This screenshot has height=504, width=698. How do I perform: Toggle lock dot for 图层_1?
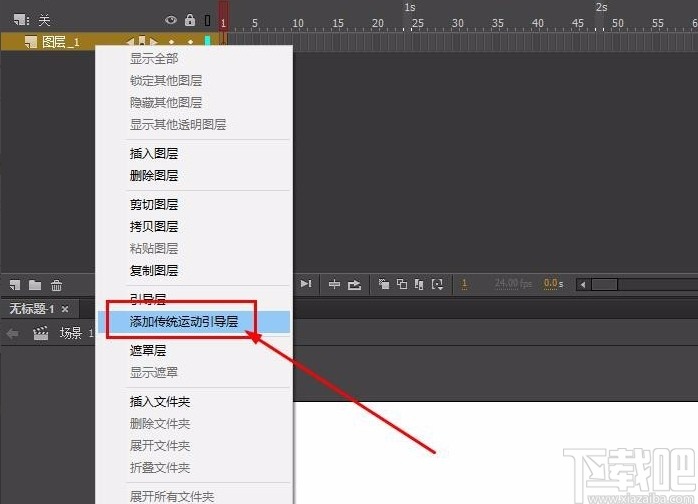point(191,42)
